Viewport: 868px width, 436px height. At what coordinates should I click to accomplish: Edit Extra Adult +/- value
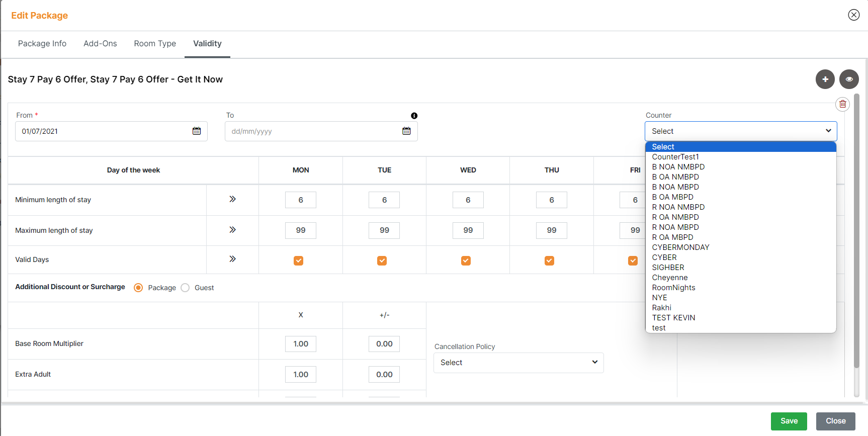coord(384,375)
